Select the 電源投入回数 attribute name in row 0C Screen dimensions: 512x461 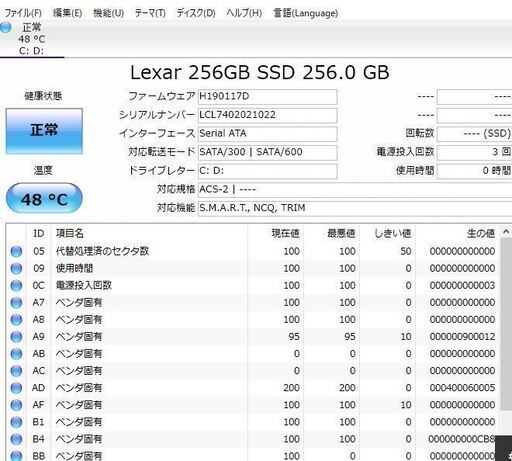[84, 286]
